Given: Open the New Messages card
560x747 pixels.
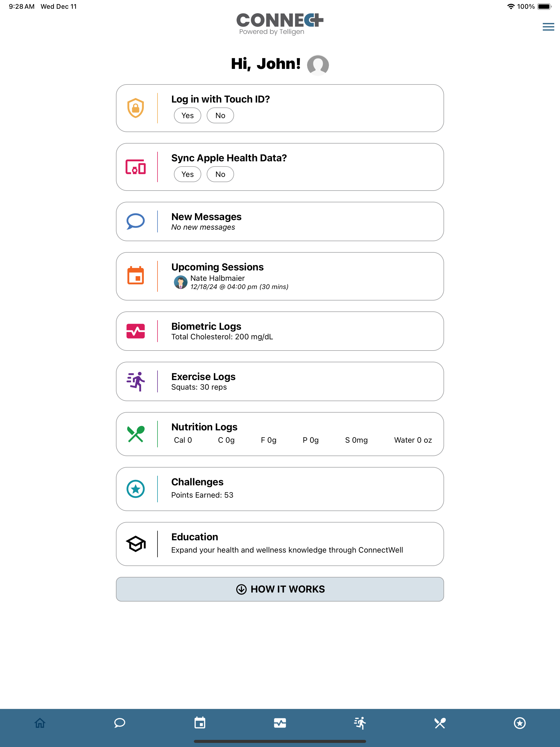Looking at the screenshot, I should (280, 221).
